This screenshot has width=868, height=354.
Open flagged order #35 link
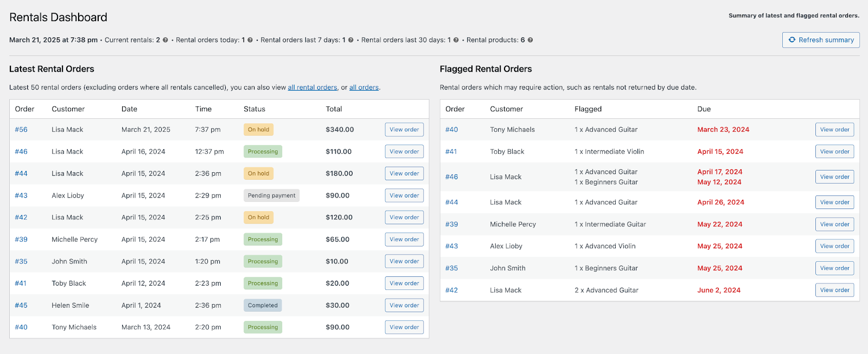coord(451,268)
